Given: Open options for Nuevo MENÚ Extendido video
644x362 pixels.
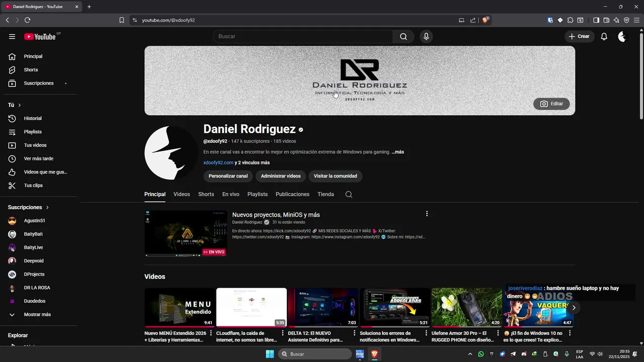Looking at the screenshot, I should tap(210, 333).
